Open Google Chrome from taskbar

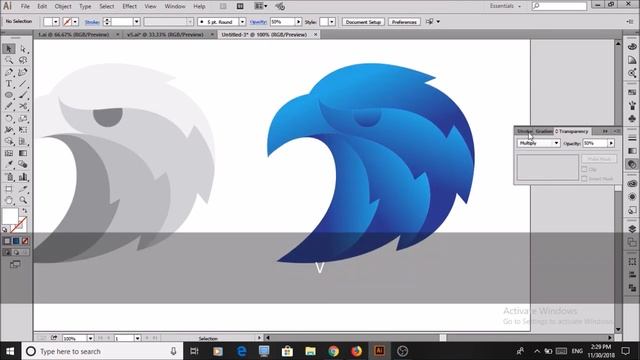(333, 351)
